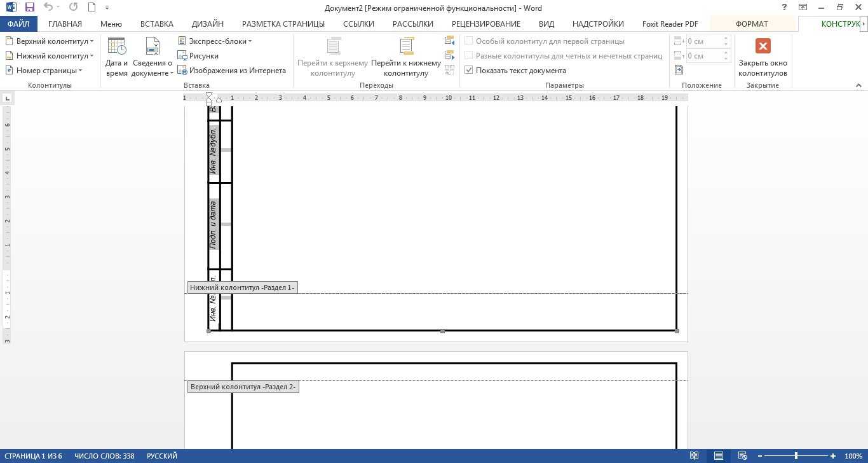
Task: Insert Дата и время
Action: (116, 57)
